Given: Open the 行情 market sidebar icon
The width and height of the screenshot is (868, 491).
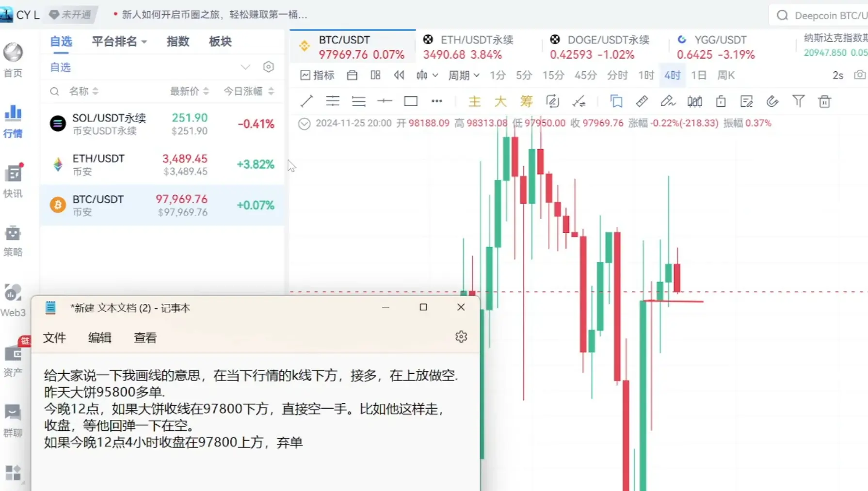Looking at the screenshot, I should pyautogui.click(x=13, y=121).
